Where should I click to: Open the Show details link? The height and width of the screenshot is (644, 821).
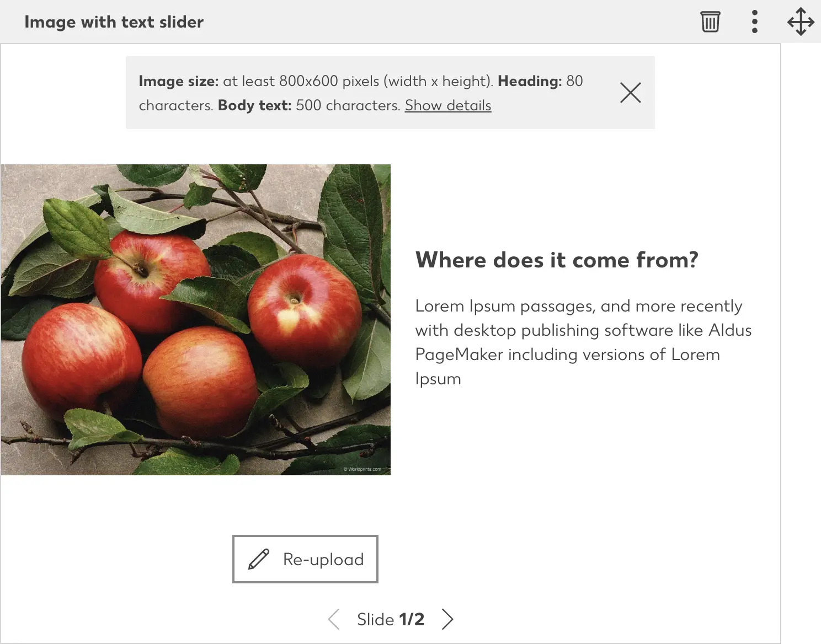click(448, 105)
